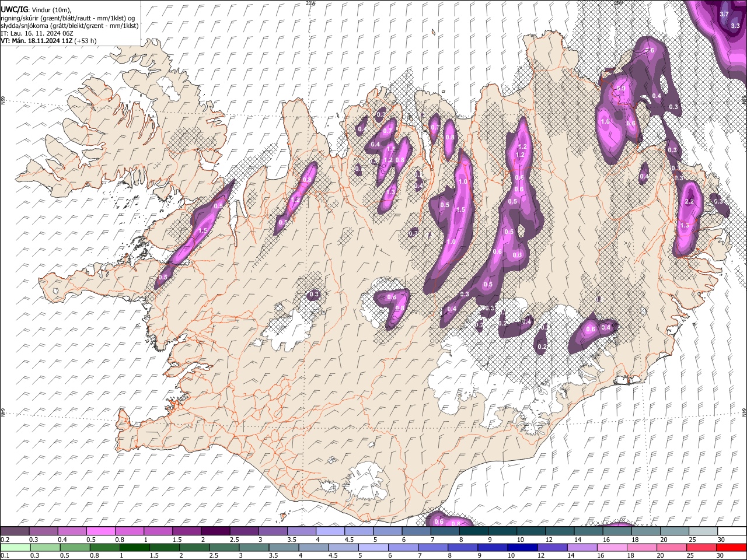Viewport: 747px width, 560px height.
Task: Click the deep blue bottom-row swatch above "10"
Action: click(522, 548)
